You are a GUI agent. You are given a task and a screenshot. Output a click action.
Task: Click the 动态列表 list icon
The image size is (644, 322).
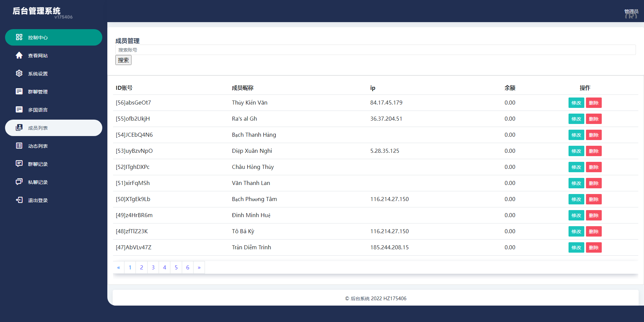point(19,146)
